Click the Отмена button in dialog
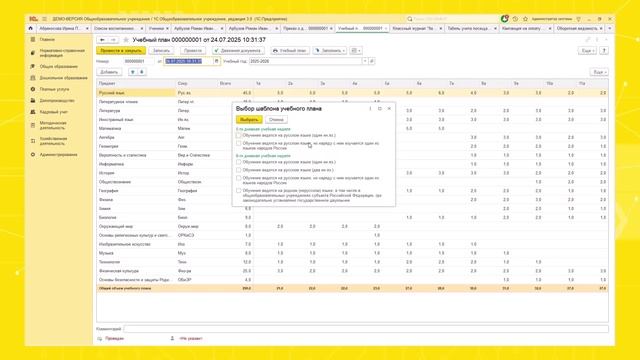 pos(276,120)
